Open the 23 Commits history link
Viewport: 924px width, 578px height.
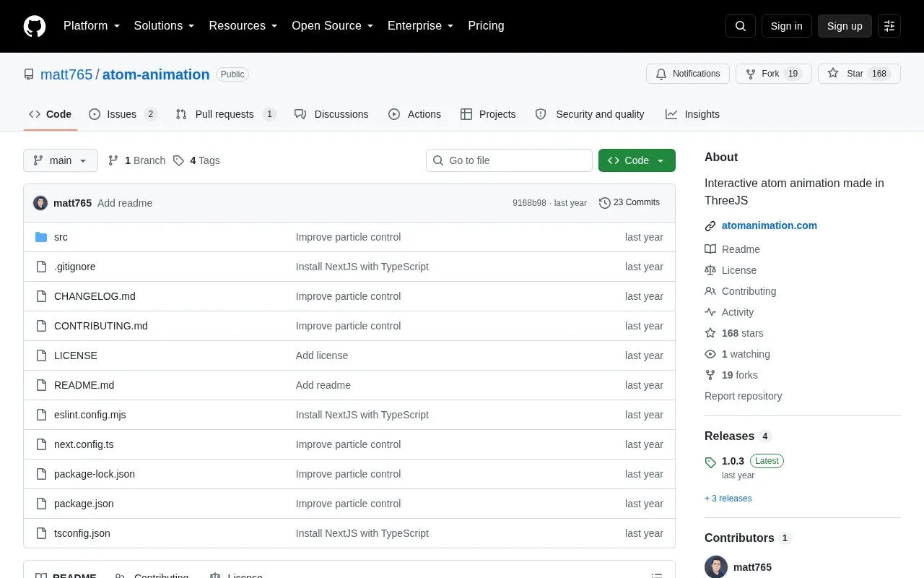tap(629, 202)
